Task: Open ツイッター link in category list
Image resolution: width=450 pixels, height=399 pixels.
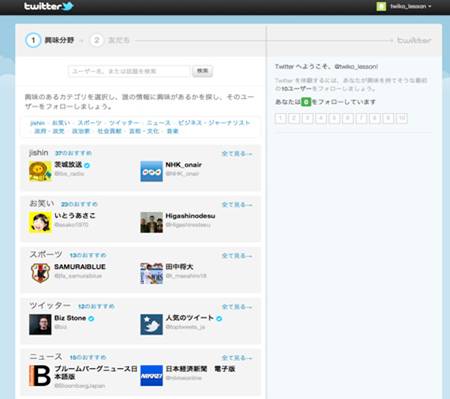Action: coord(124,123)
